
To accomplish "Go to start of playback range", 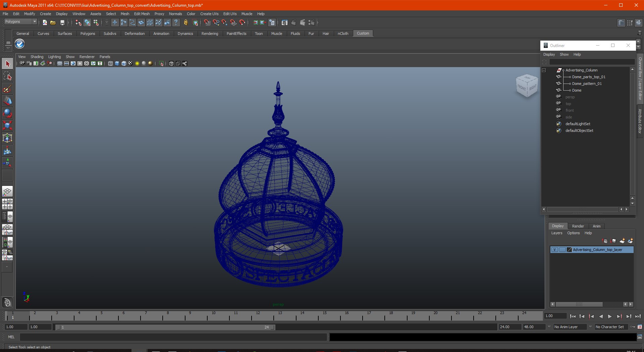I will 573,316.
